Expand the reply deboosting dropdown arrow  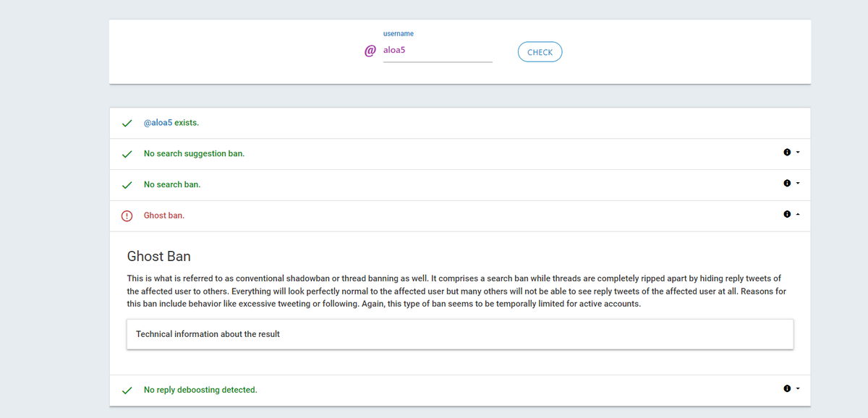tap(798, 389)
